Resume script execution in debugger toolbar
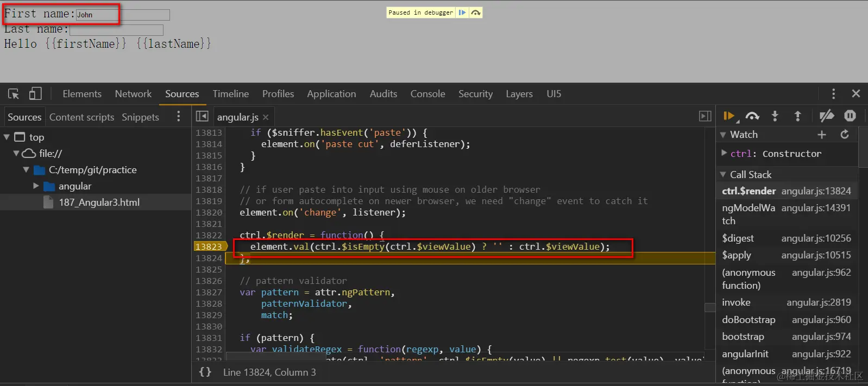 [x=729, y=116]
